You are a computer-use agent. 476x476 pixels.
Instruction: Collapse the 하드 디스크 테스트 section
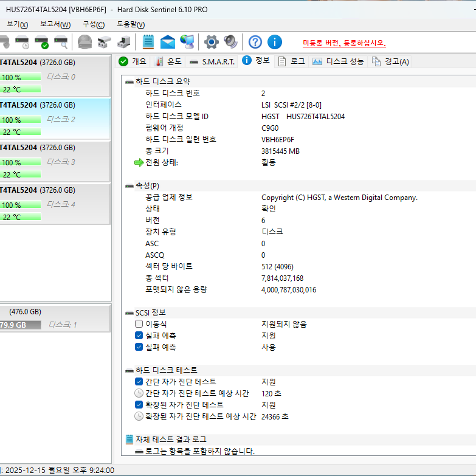[129, 370]
